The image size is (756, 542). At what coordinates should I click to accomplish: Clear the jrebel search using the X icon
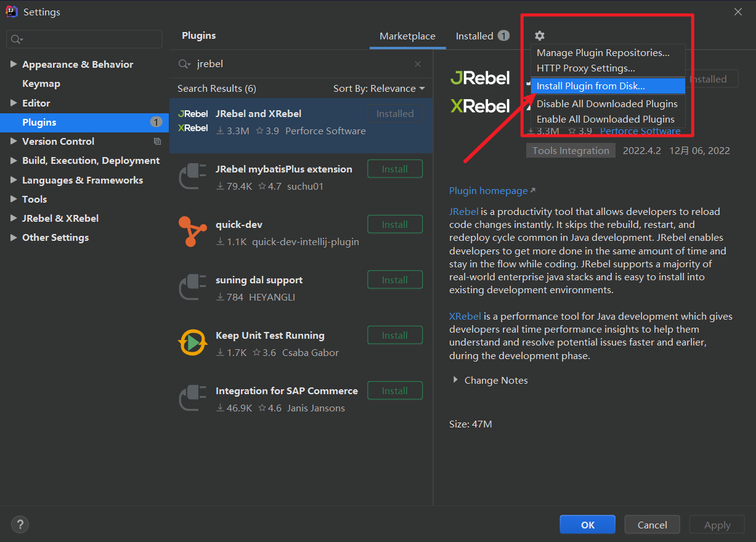coord(418,63)
